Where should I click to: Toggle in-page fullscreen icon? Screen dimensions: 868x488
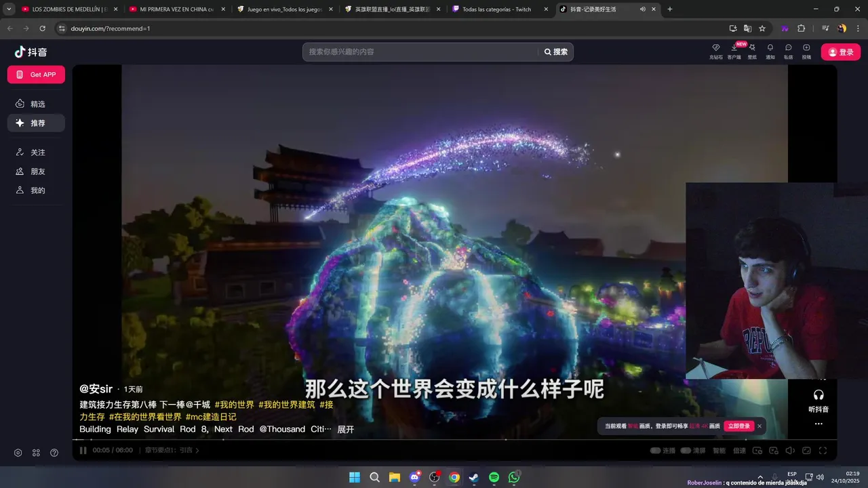pyautogui.click(x=806, y=450)
